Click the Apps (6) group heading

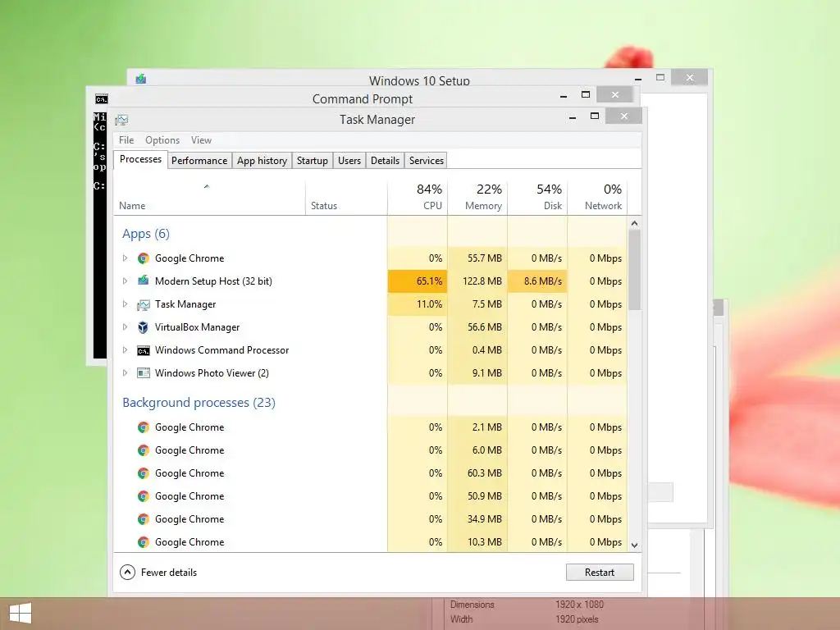(146, 234)
